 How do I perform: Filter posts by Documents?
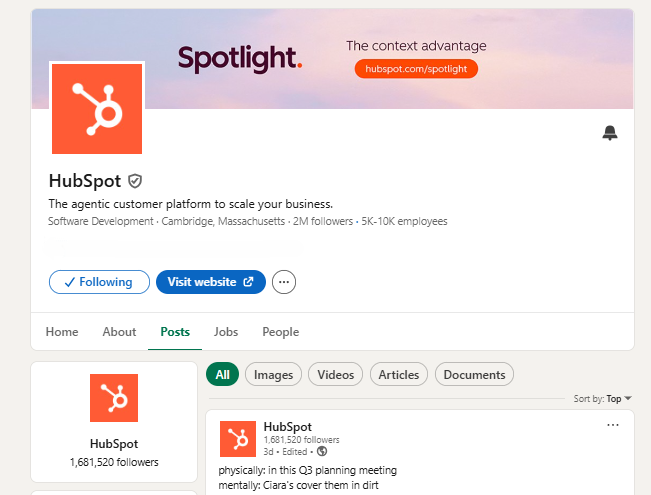(474, 375)
